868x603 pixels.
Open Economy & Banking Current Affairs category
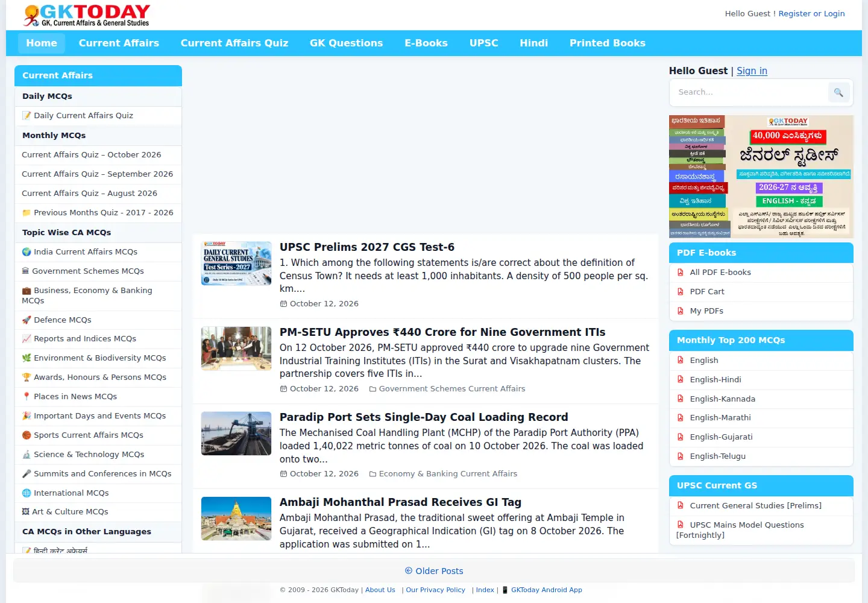pyautogui.click(x=448, y=474)
